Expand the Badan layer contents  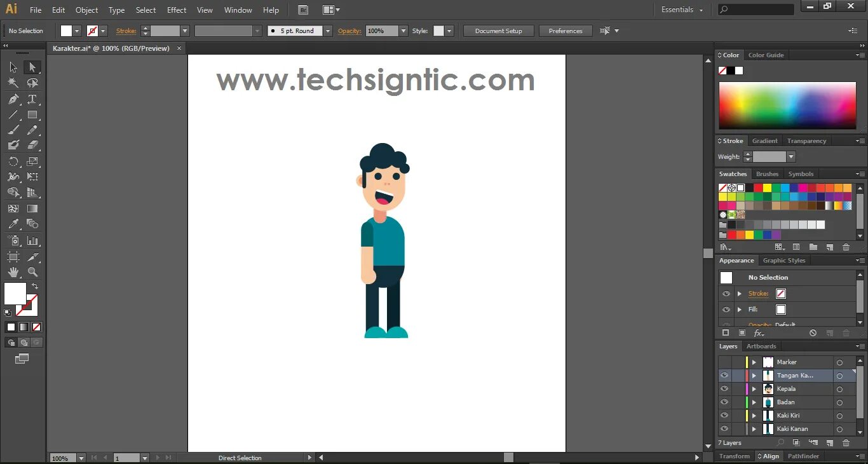[754, 402]
